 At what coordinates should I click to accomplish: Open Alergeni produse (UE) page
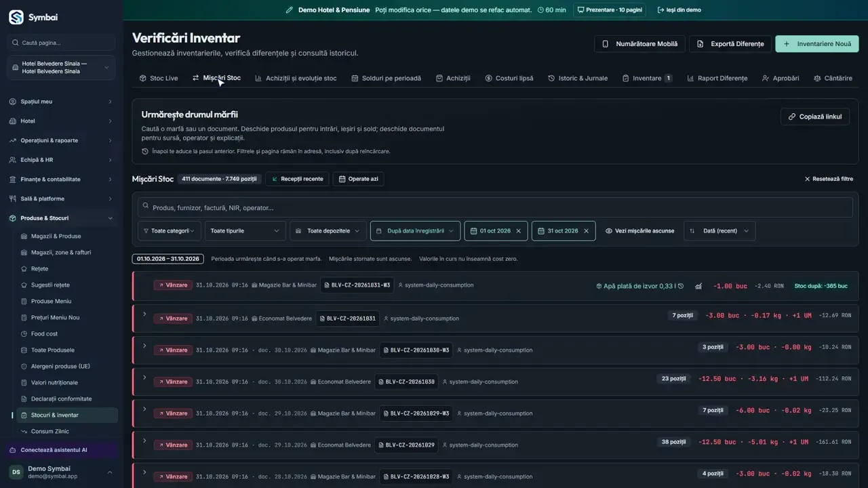pos(60,367)
